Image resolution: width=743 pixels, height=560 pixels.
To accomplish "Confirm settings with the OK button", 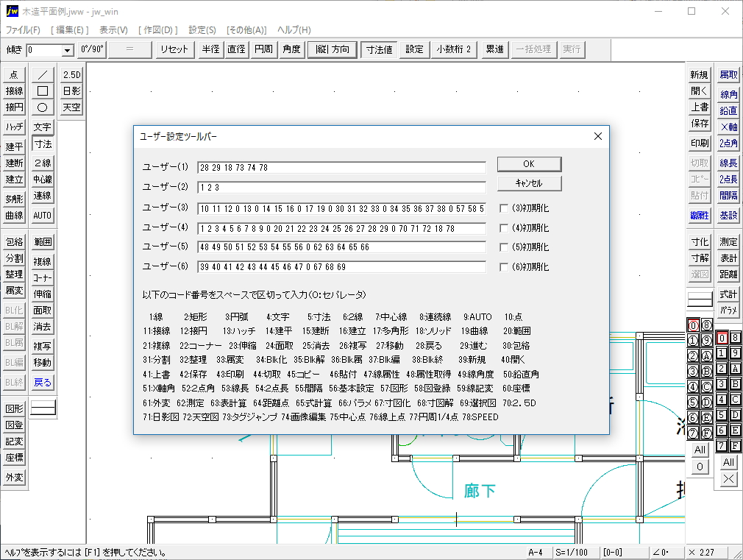I will click(x=529, y=163).
